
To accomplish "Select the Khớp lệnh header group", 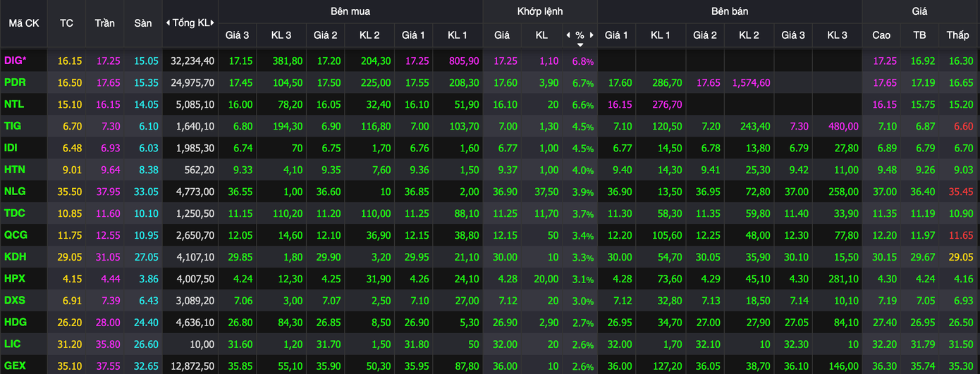I will (539, 11).
